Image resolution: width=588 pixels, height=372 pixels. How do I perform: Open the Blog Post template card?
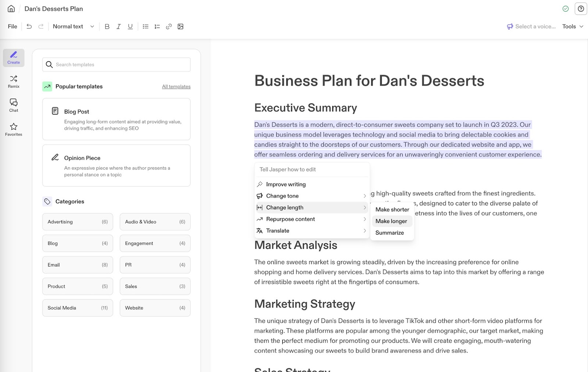point(116,119)
